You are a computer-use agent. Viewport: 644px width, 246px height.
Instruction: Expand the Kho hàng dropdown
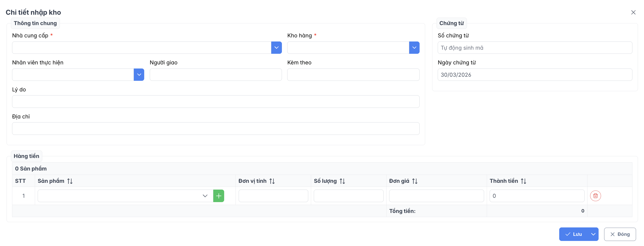pyautogui.click(x=414, y=48)
